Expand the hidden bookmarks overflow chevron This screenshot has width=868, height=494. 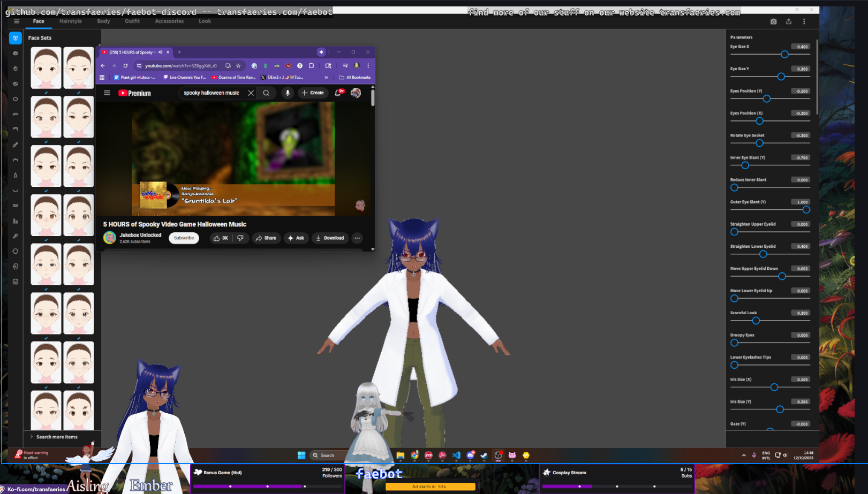point(326,78)
